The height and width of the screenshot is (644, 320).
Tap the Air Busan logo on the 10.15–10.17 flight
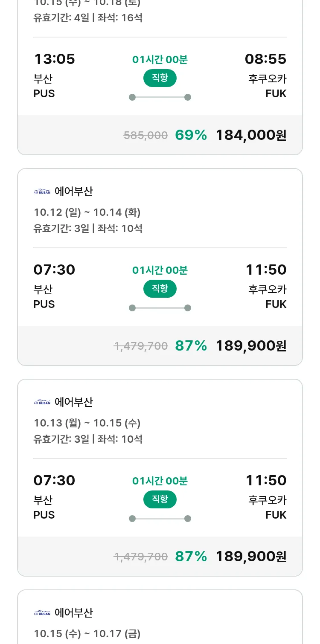[x=42, y=613]
